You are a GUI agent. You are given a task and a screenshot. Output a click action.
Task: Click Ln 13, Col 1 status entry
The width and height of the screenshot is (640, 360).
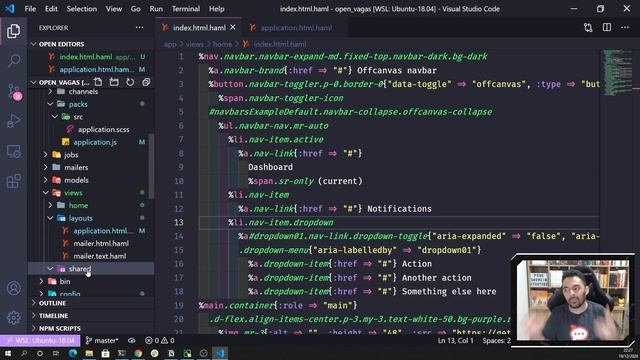(456, 340)
